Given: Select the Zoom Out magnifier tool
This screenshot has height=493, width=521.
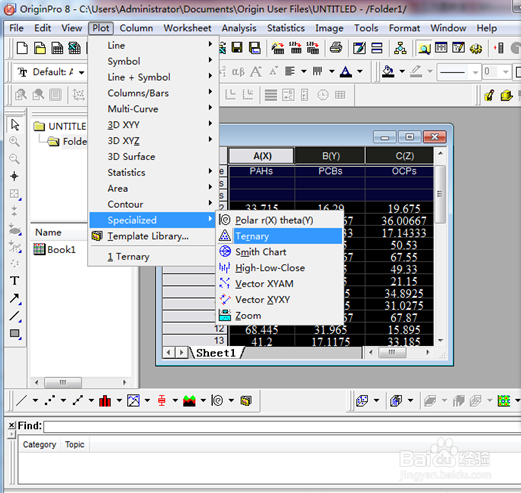Looking at the screenshot, I should point(15,159).
